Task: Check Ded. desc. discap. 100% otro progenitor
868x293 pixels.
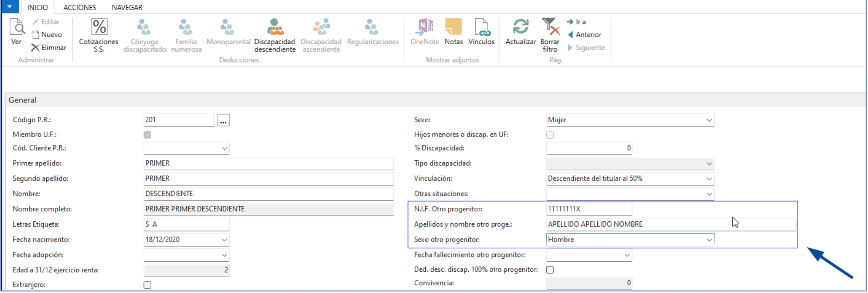Action: point(550,270)
